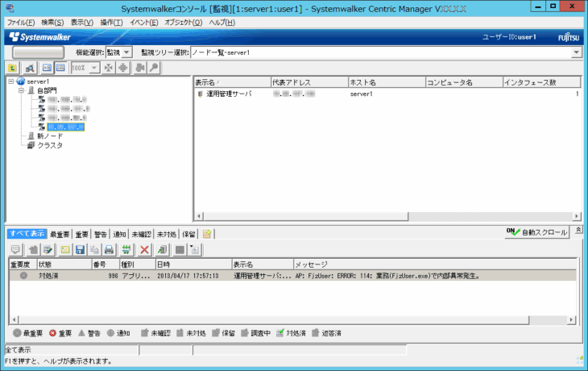Click the 日時 column header in event list
Viewport: 588px width, 371px height.
(x=194, y=265)
